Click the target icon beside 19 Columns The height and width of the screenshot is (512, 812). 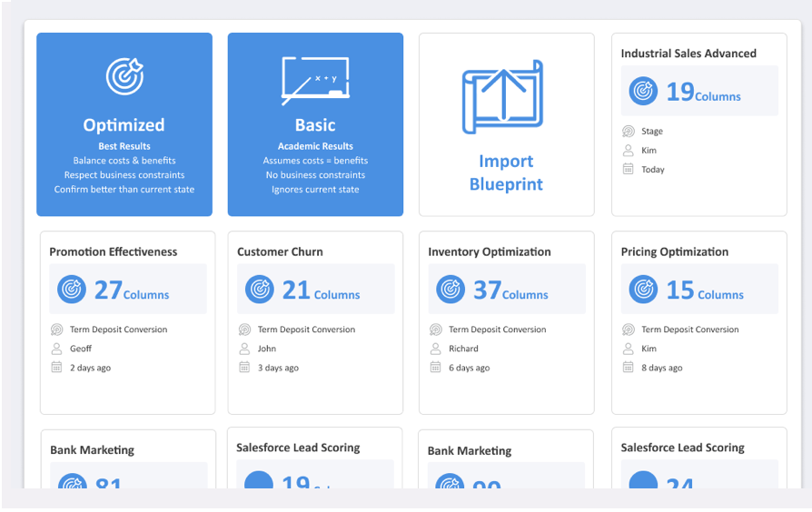coord(643,91)
